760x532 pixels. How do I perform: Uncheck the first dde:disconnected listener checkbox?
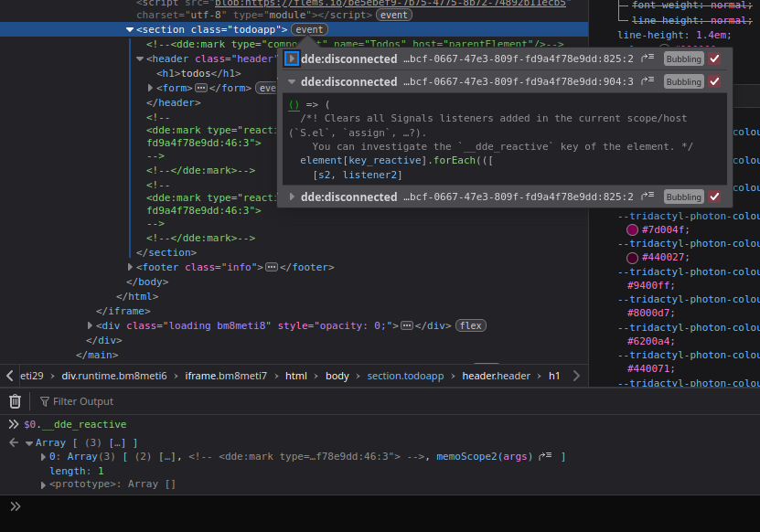point(714,59)
